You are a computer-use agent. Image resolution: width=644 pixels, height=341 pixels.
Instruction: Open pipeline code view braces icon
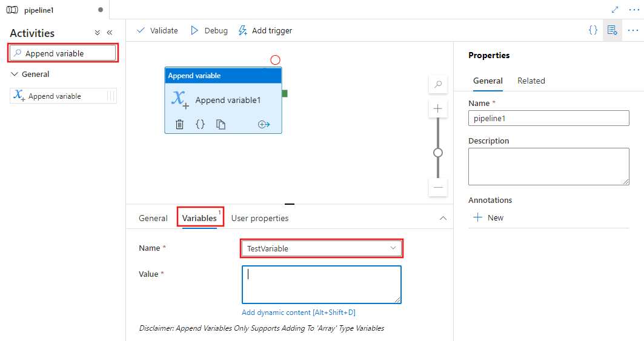[593, 30]
